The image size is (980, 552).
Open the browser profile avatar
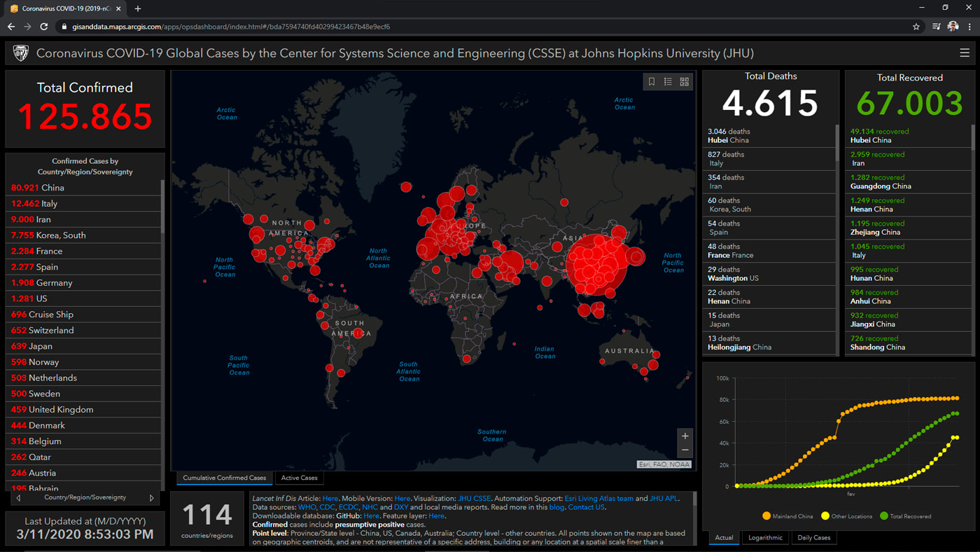coord(953,27)
